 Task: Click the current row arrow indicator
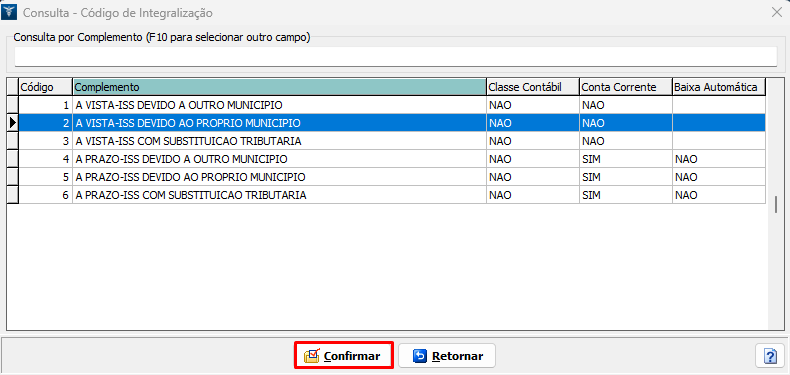(13, 122)
